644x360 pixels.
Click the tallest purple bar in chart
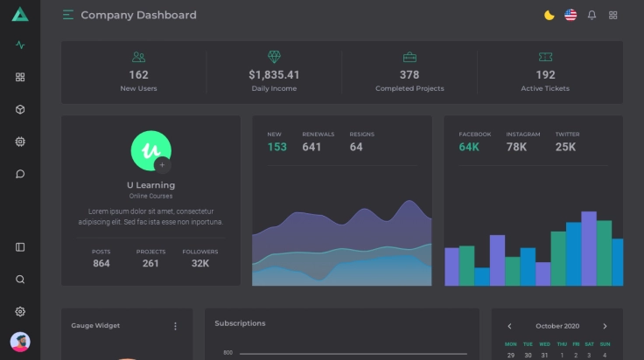588,248
